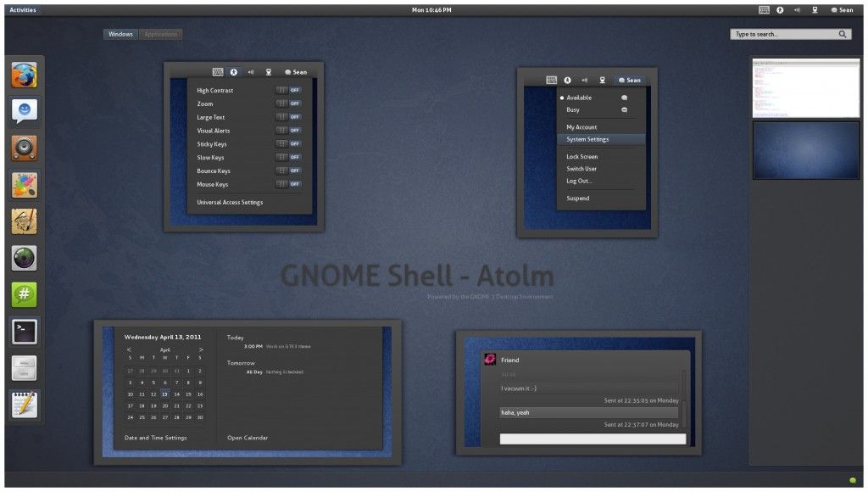Click Open Calendar link
Image resolution: width=868 pixels, height=492 pixels.
[248, 438]
